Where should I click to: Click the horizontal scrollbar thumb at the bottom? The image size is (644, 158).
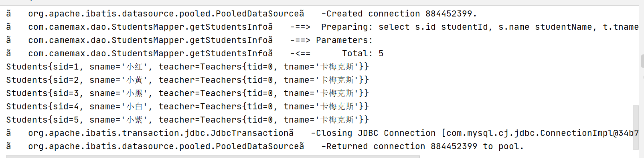213,156
